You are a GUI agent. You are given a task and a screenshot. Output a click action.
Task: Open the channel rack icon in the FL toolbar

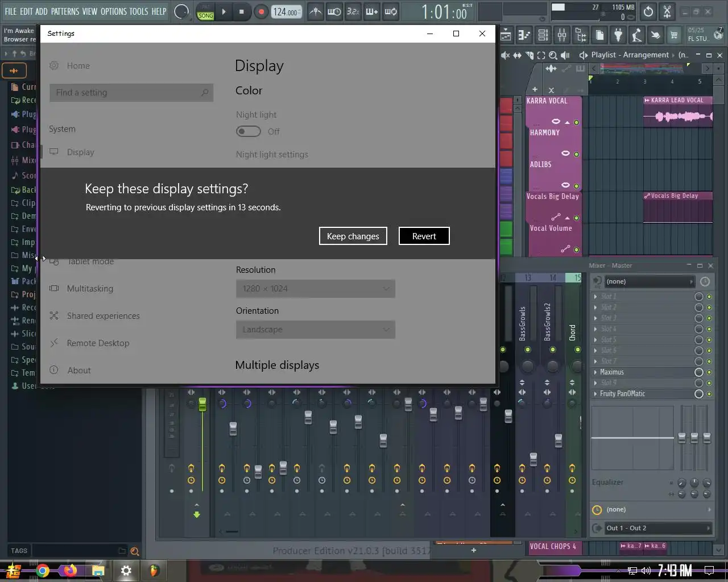pos(543,35)
